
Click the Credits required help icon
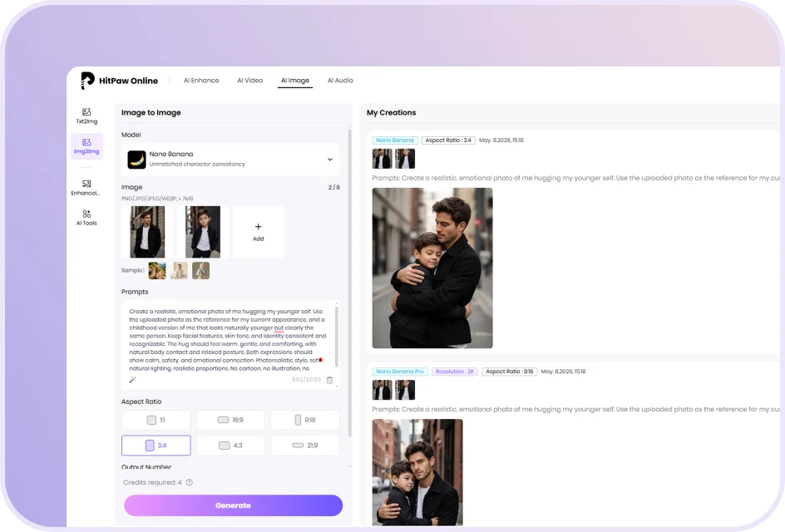click(x=190, y=482)
